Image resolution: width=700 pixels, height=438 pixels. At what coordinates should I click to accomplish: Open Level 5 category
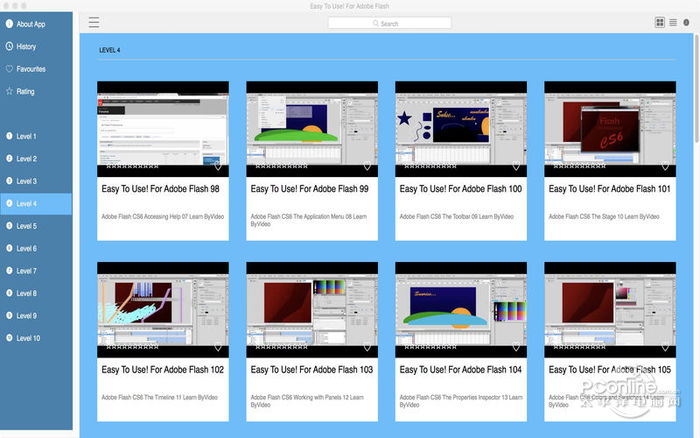[26, 226]
